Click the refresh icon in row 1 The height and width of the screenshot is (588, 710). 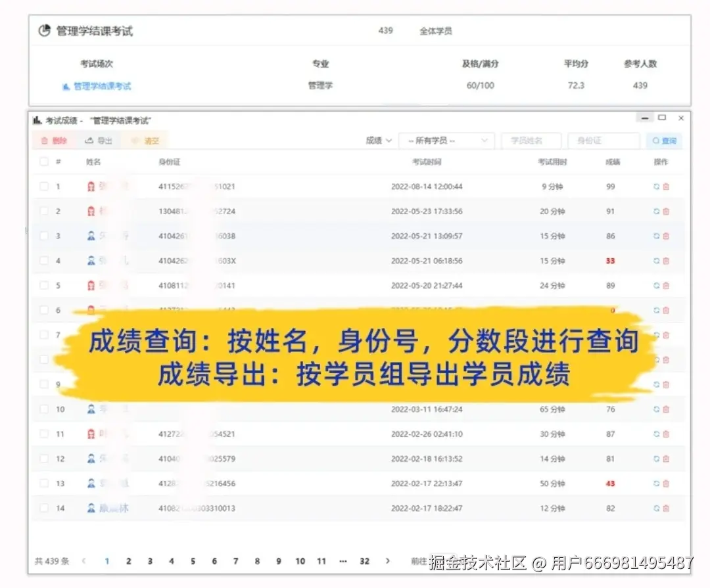coord(656,187)
